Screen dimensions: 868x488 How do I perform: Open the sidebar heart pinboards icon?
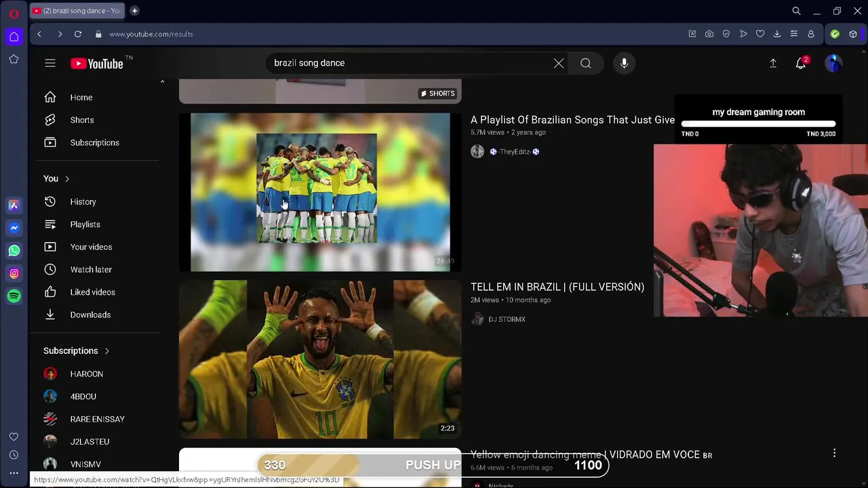pyautogui.click(x=14, y=436)
